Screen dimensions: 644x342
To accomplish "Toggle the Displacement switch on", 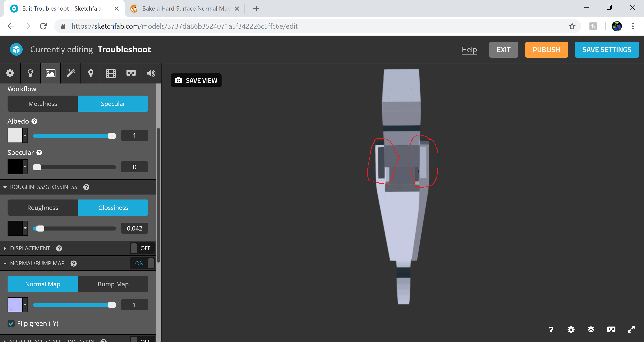I will point(142,248).
